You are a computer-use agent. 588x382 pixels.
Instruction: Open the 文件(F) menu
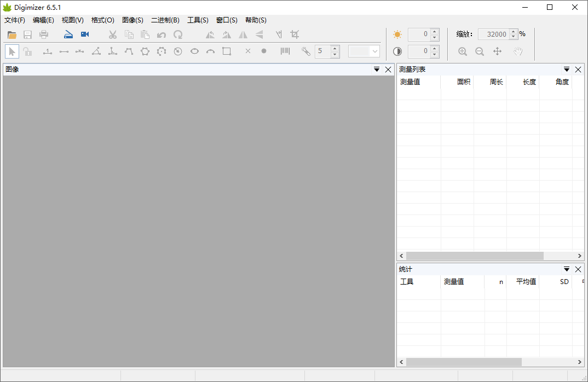14,20
